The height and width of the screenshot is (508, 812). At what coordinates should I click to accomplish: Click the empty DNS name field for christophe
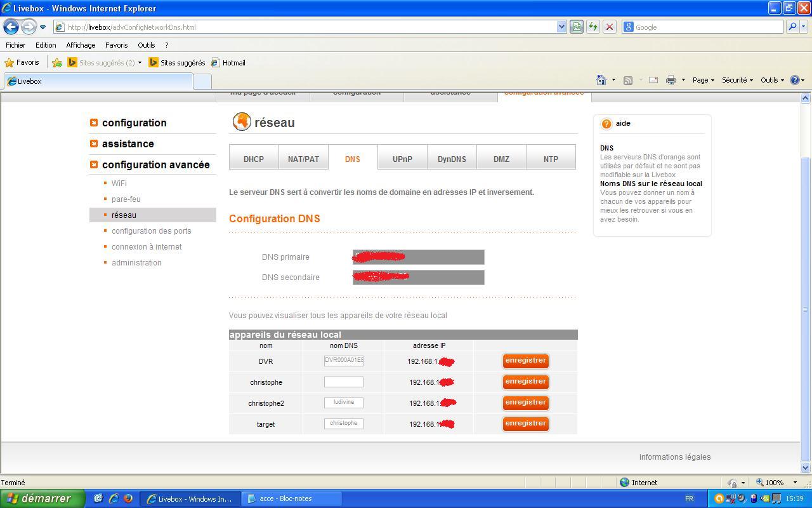pos(344,382)
